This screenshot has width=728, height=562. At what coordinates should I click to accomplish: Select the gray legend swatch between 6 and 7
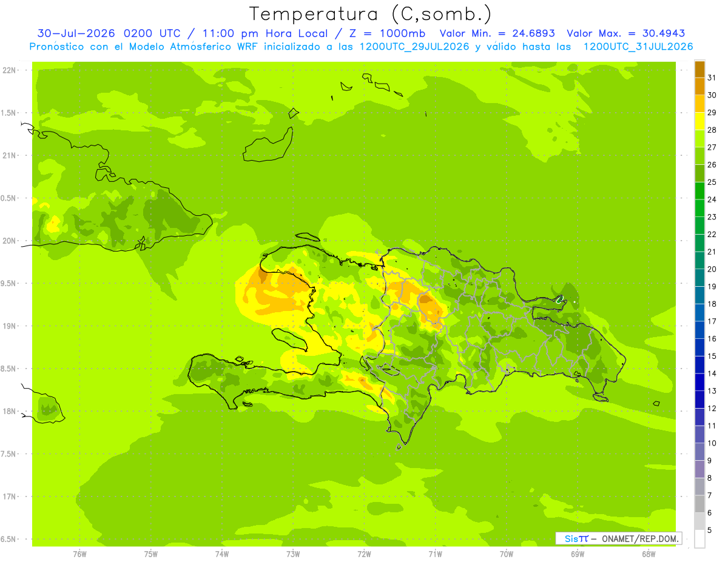tap(699, 504)
